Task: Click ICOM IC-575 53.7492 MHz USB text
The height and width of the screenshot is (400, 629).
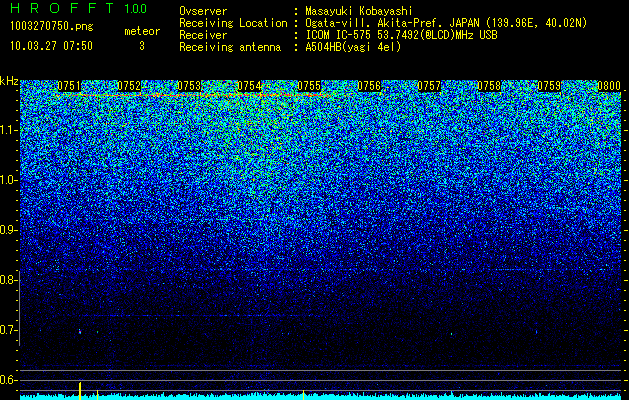Action: (x=401, y=35)
